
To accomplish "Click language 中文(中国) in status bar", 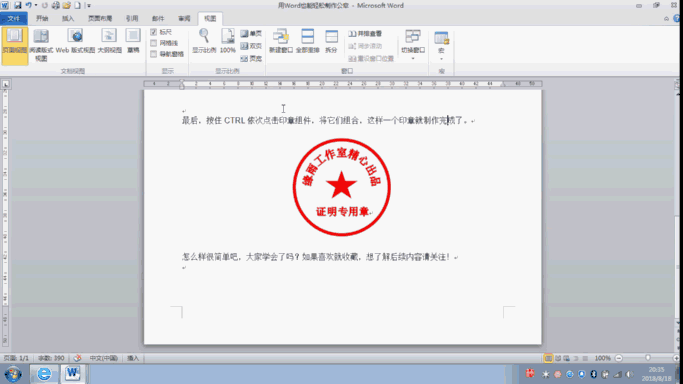I will point(104,358).
